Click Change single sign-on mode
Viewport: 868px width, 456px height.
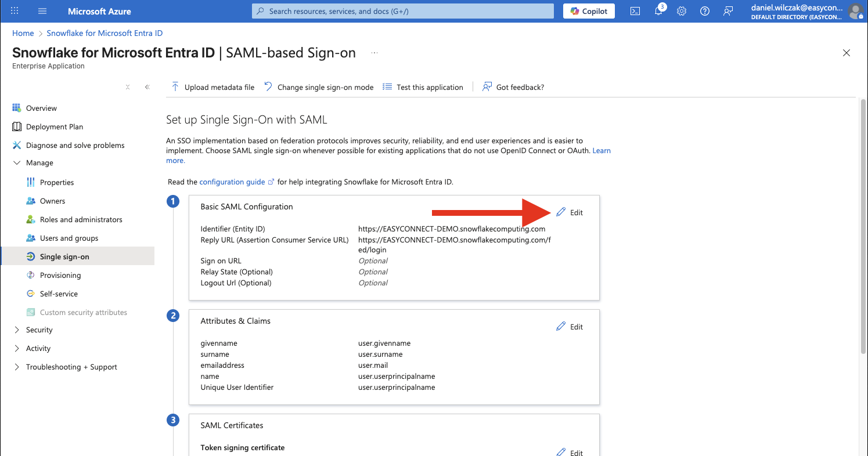click(319, 87)
